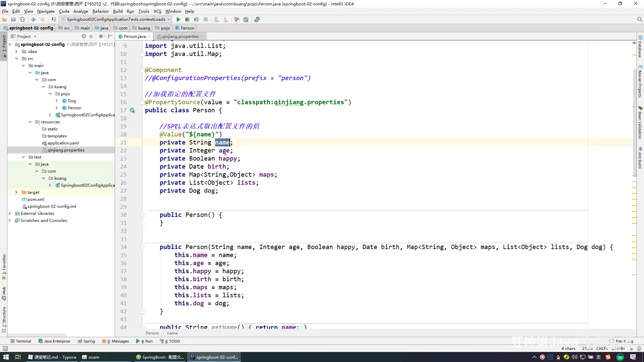Open Project Structure from the toolbar

click(246, 19)
